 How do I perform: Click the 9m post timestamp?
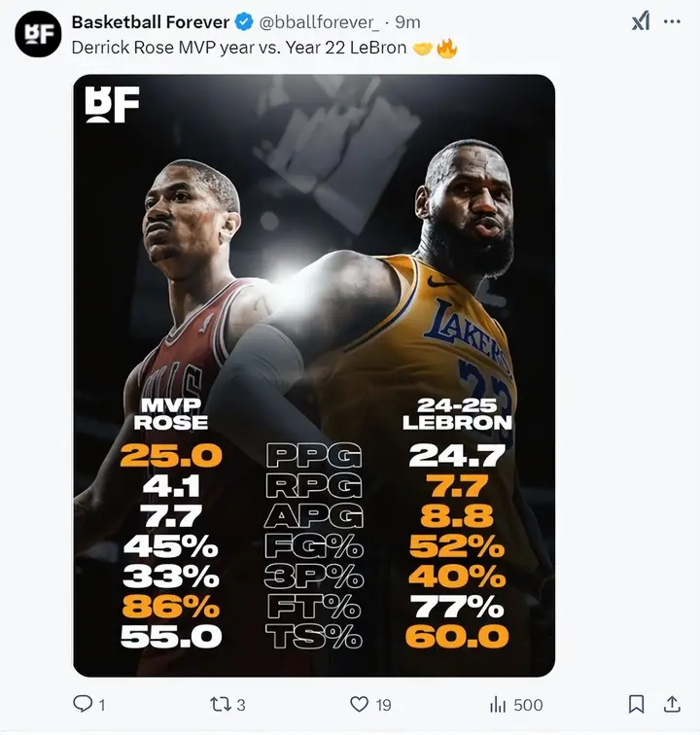(x=407, y=22)
